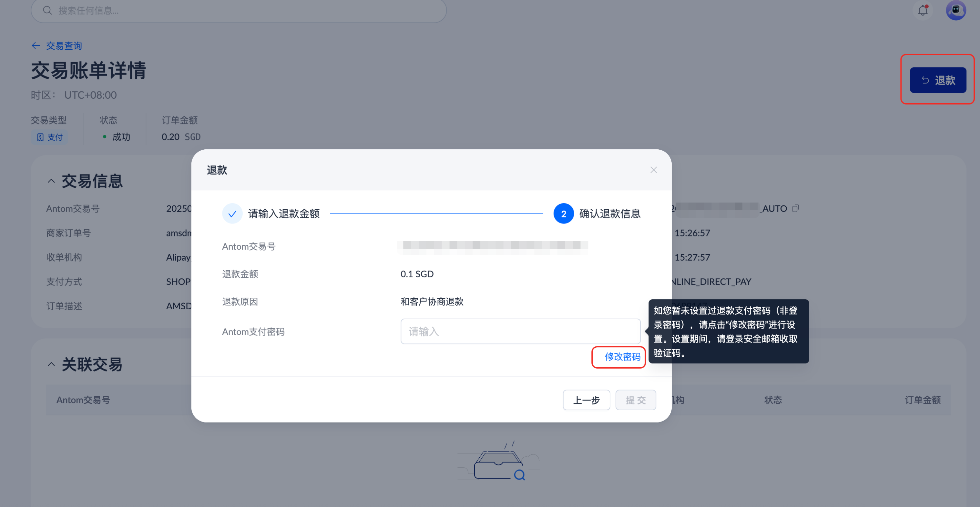Click the 时区 UTC+08:00 text
This screenshot has height=507, width=980.
(x=74, y=95)
